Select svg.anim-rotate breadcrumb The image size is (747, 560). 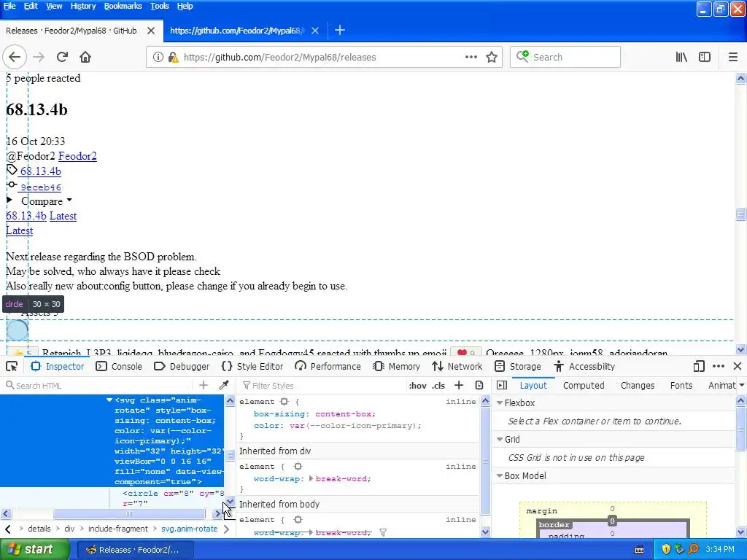pyautogui.click(x=189, y=529)
